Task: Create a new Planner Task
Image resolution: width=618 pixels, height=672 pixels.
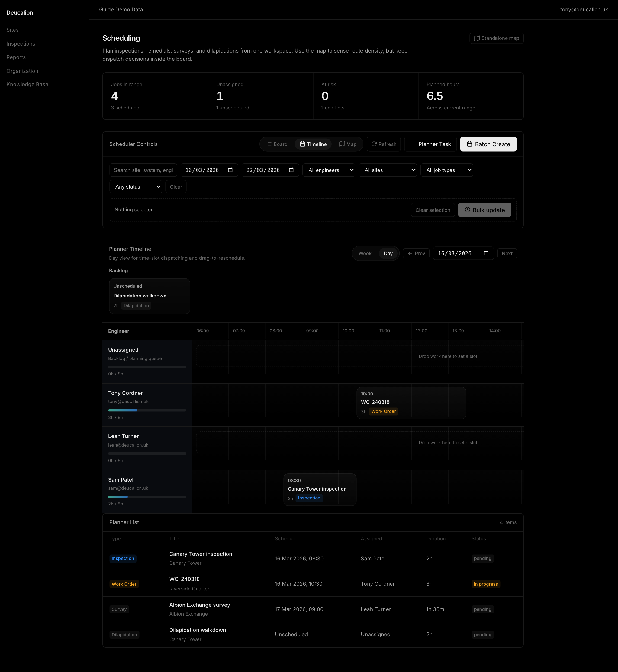Action: pos(430,144)
